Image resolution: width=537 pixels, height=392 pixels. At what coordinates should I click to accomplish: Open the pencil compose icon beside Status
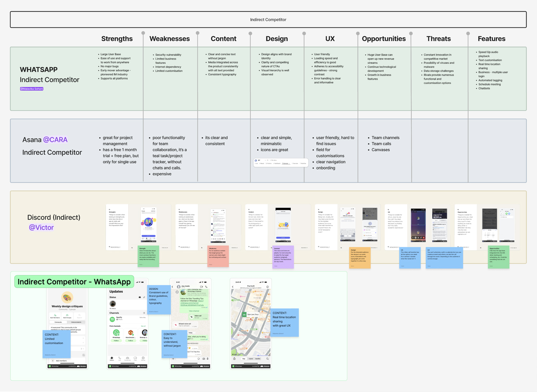[144, 297]
